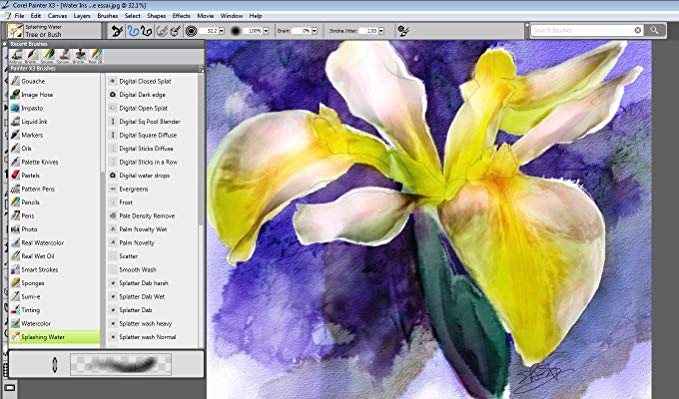
Task: Open the Movie menu
Action: (x=205, y=16)
